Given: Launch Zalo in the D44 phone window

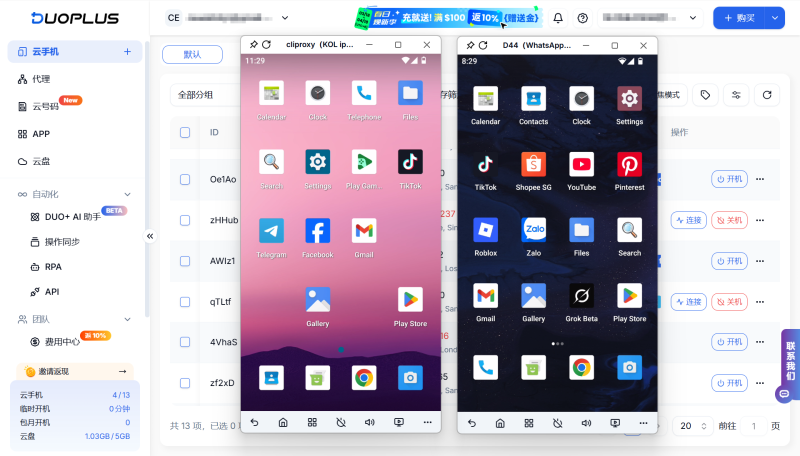Looking at the screenshot, I should click(x=533, y=230).
